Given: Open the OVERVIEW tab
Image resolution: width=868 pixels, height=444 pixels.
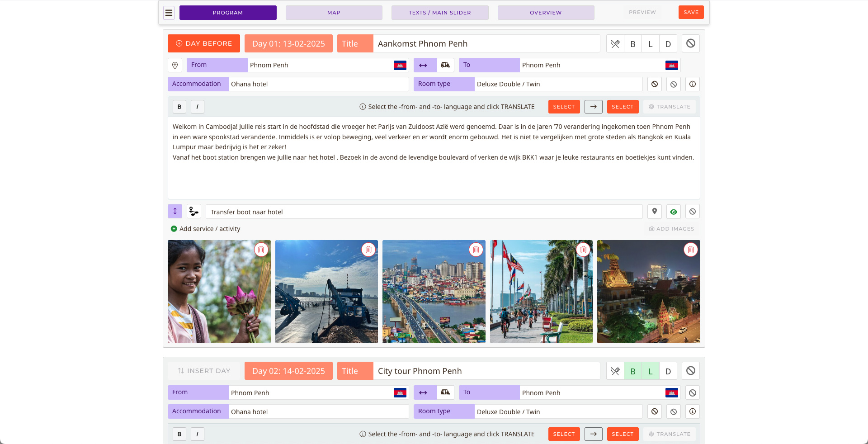Looking at the screenshot, I should [x=546, y=13].
